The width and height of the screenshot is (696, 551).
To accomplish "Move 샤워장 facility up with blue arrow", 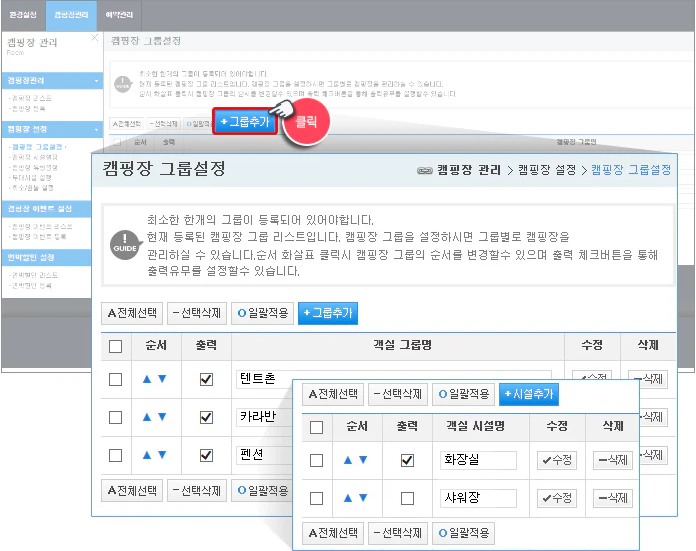I will click(348, 498).
